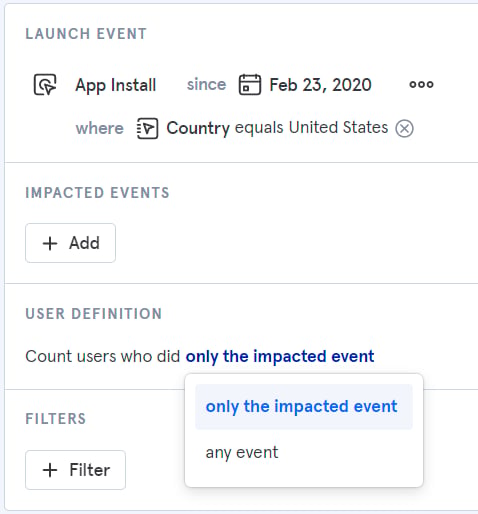Open the calendar icon date picker
Screen dimensions: 478x514
pos(250,85)
